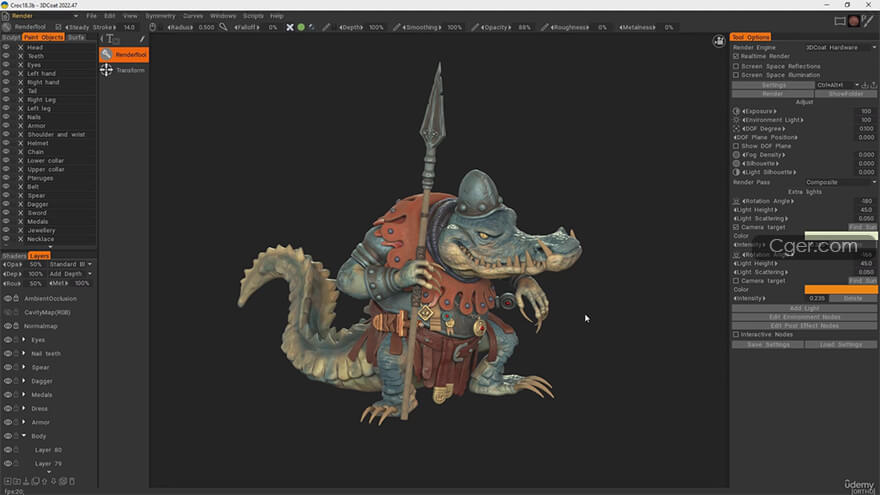The image size is (880, 495).
Task: Click the Add Light button
Action: 804,308
